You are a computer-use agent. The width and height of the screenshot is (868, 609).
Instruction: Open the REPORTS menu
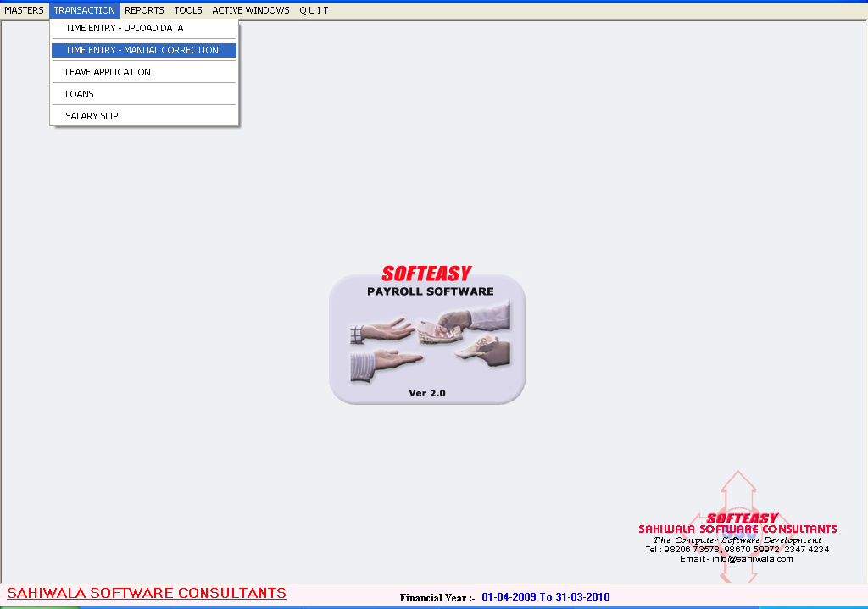pyautogui.click(x=144, y=10)
